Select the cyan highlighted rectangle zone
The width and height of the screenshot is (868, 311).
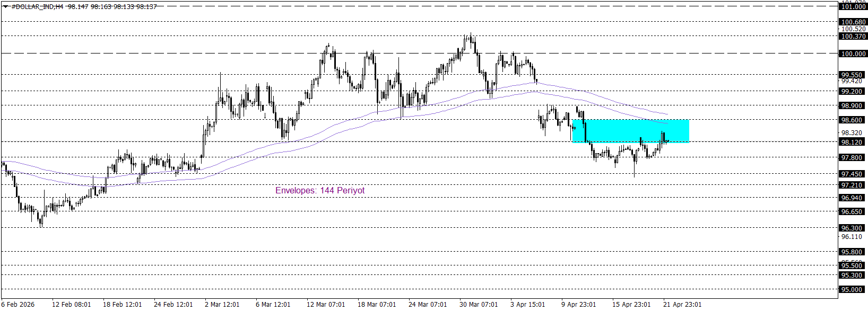pyautogui.click(x=630, y=130)
